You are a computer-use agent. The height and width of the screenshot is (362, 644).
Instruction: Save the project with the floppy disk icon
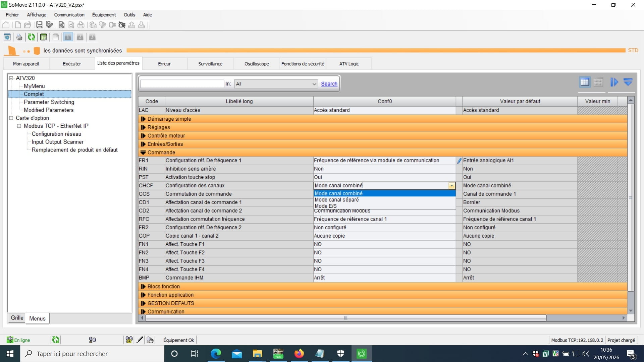pyautogui.click(x=40, y=25)
